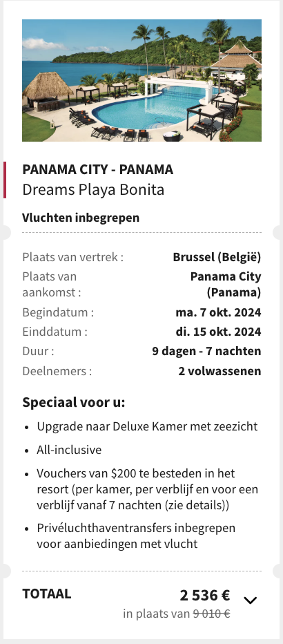Select the PANAMA CITY - PANAMA heading
This screenshot has height=644, width=283.
pos(97,169)
